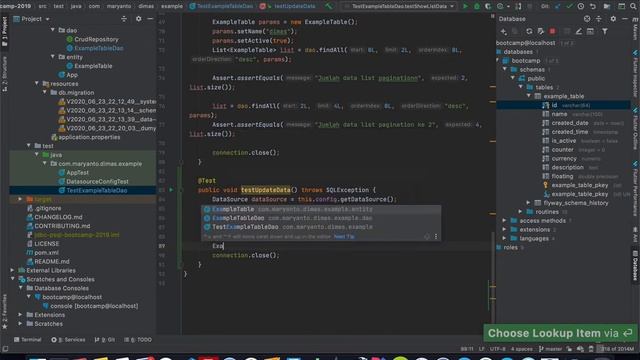Open Database panel settings gear
This screenshot has width=640, height=360.
click(613, 19)
